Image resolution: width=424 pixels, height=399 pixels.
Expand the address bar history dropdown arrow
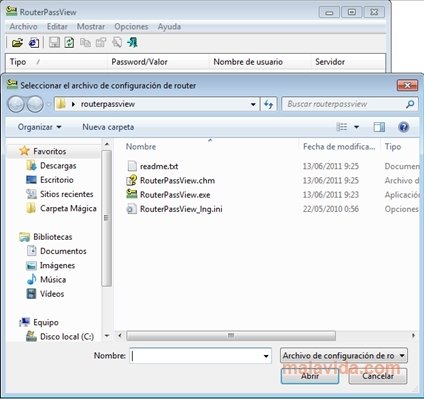point(253,104)
